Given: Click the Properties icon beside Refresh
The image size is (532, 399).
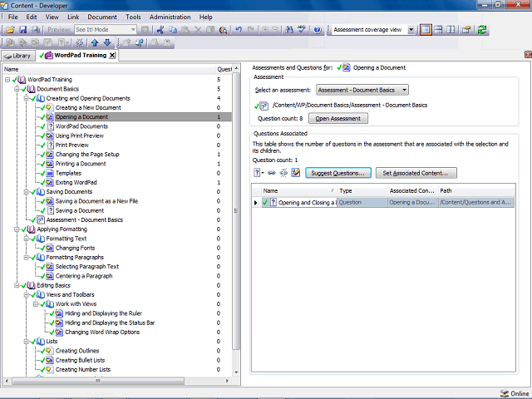Looking at the screenshot, I should (466, 30).
